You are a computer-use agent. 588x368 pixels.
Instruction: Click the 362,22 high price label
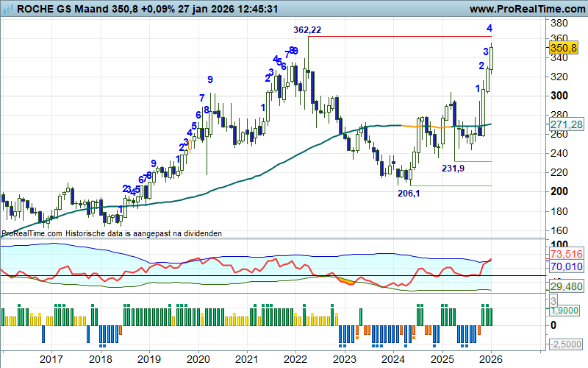click(306, 29)
